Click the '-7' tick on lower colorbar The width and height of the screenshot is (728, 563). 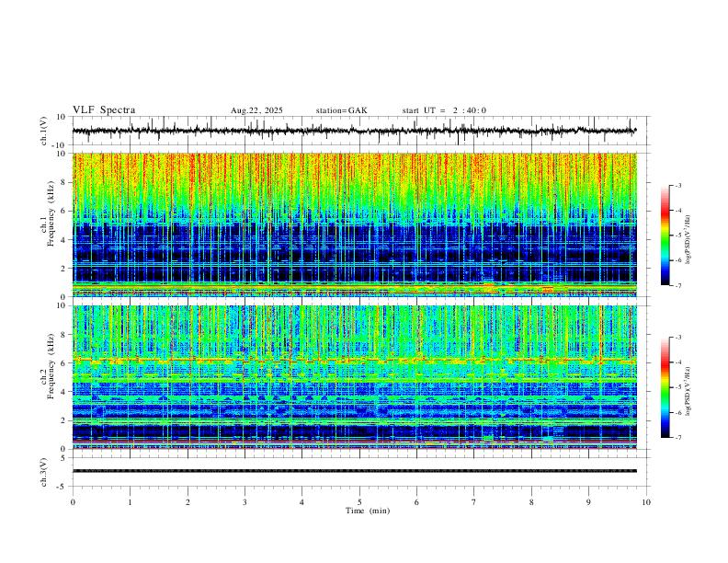point(678,438)
